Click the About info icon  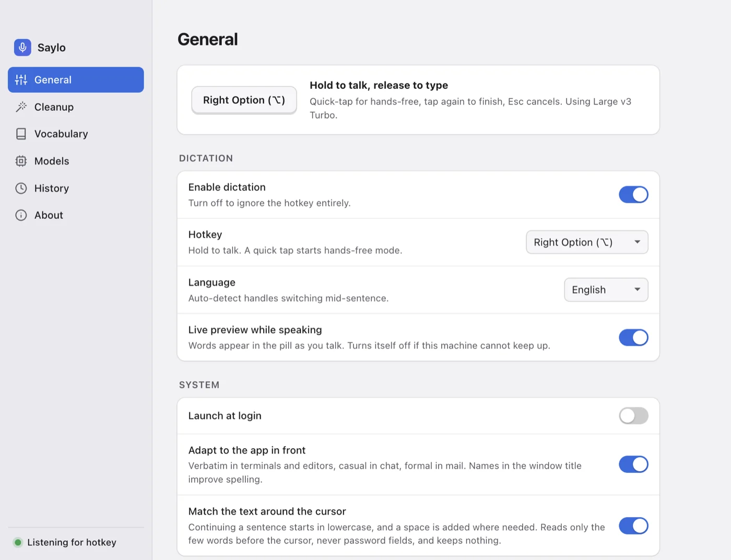point(21,215)
